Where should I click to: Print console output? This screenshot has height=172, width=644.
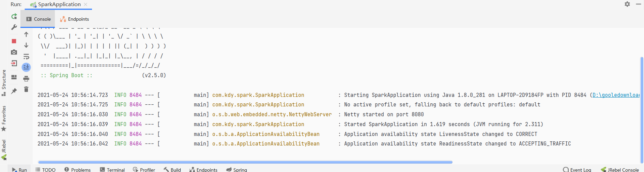[26, 79]
